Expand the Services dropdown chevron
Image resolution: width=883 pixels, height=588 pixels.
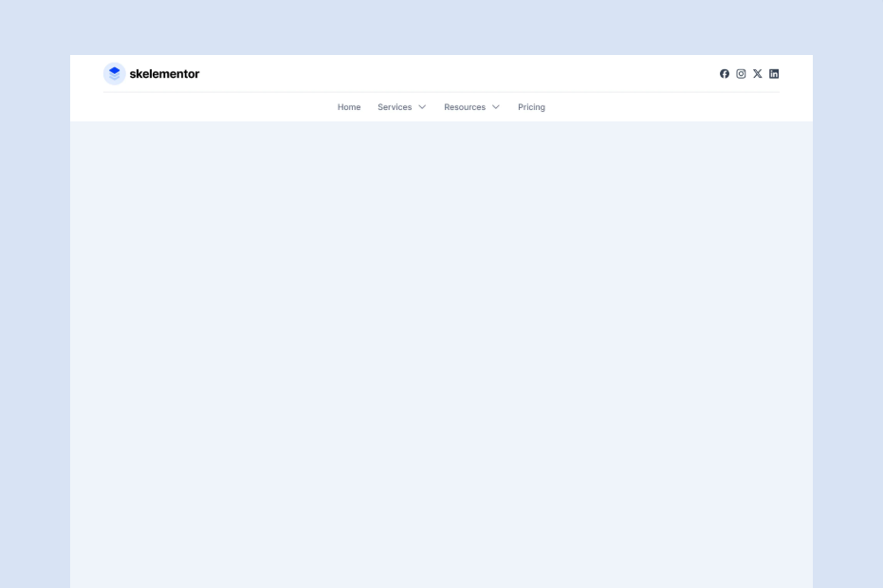pos(422,107)
